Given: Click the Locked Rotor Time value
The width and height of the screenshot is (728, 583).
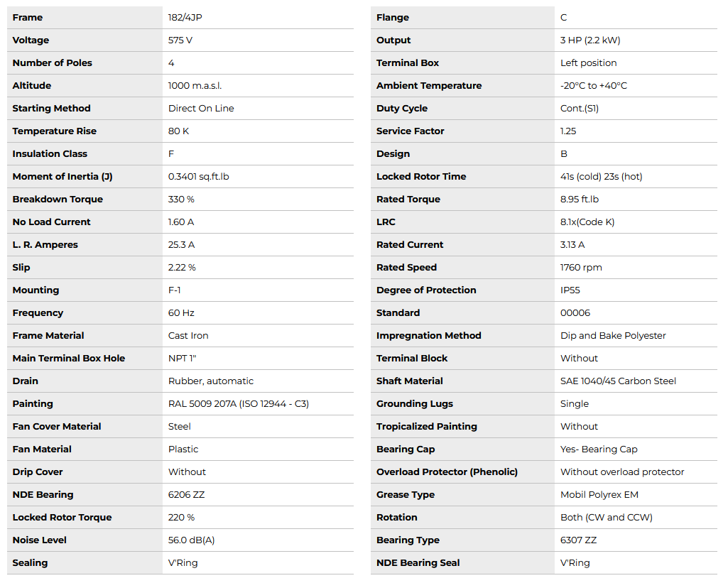Looking at the screenshot, I should pos(602,176).
